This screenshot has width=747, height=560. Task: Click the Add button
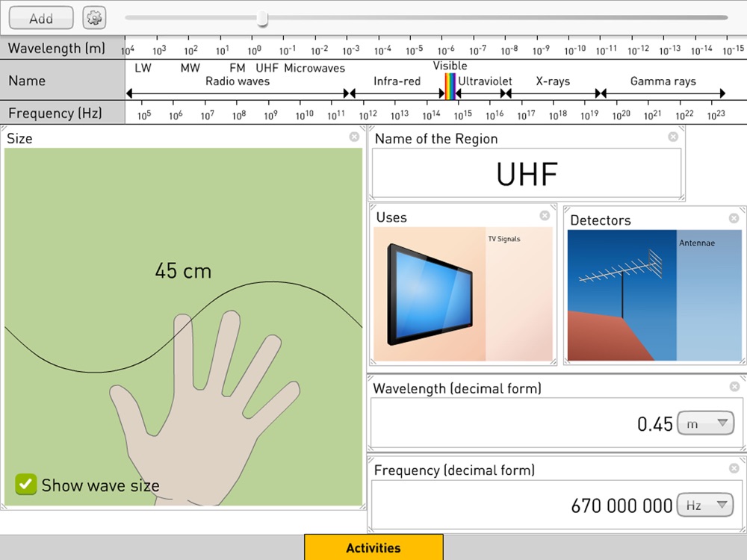(x=41, y=18)
